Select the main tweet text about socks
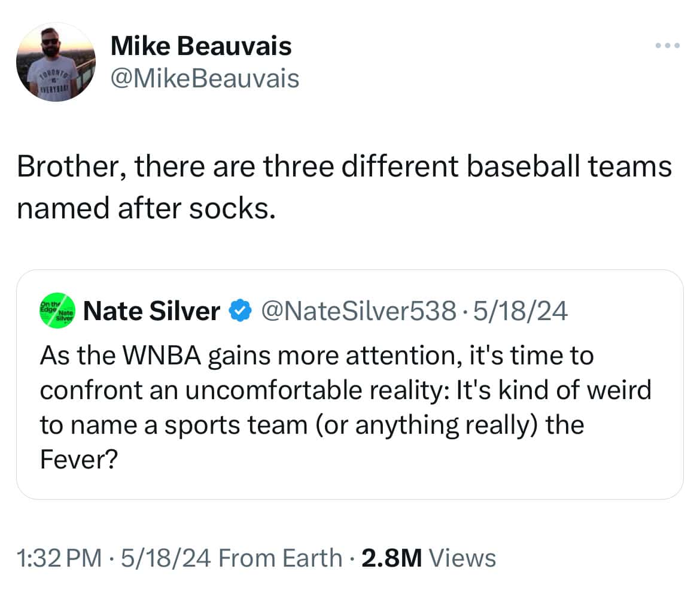The height and width of the screenshot is (590, 700). tap(344, 187)
